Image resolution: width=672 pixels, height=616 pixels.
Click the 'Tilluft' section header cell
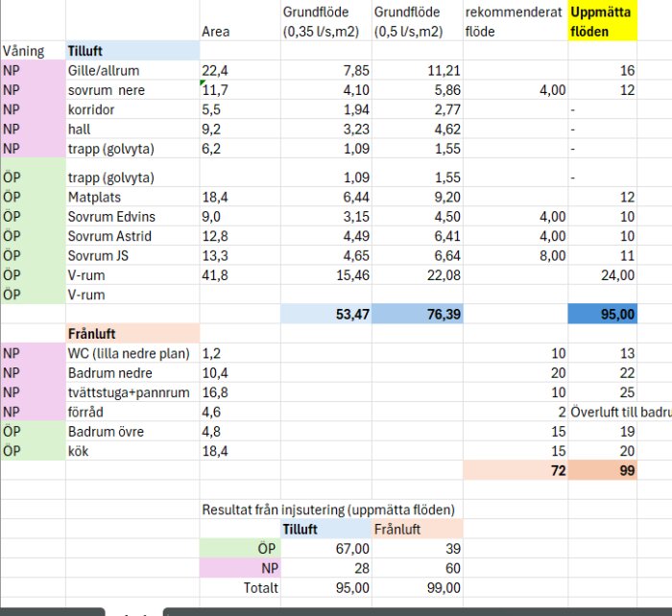[132, 51]
